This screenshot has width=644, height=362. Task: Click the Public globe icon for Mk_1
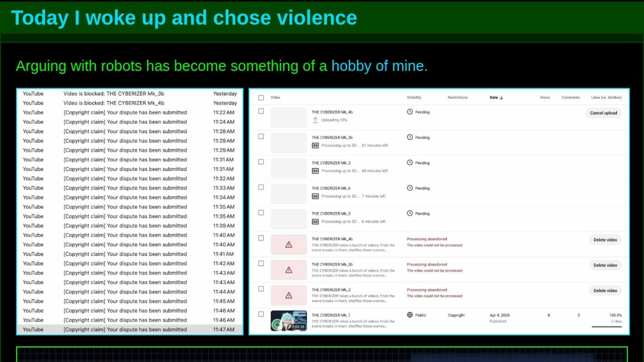tap(410, 315)
